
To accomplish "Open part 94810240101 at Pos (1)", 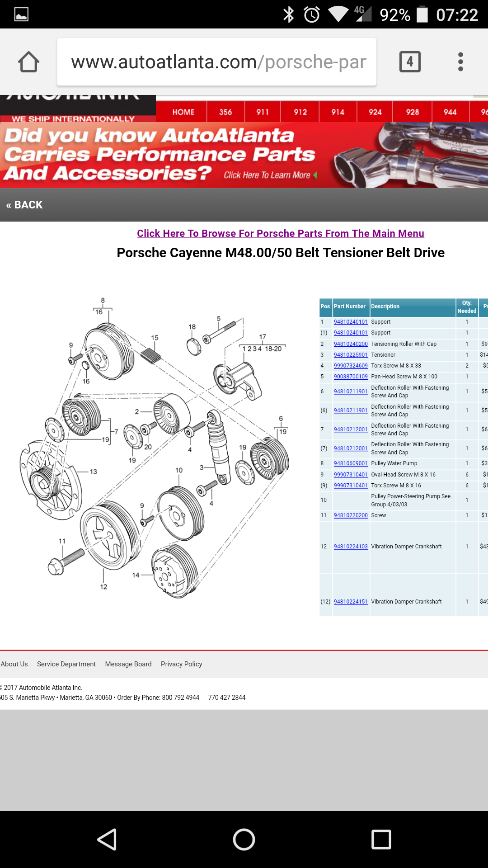I will coord(351,333).
